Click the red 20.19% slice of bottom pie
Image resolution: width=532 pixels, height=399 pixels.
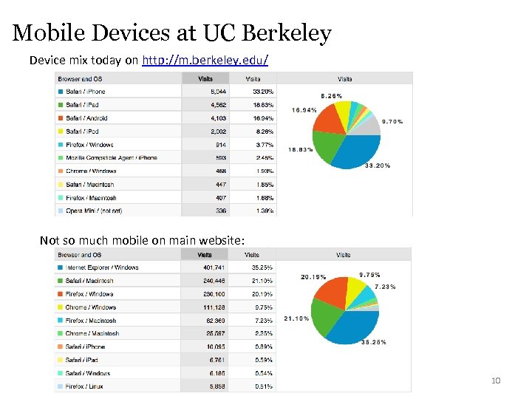coord(330,290)
